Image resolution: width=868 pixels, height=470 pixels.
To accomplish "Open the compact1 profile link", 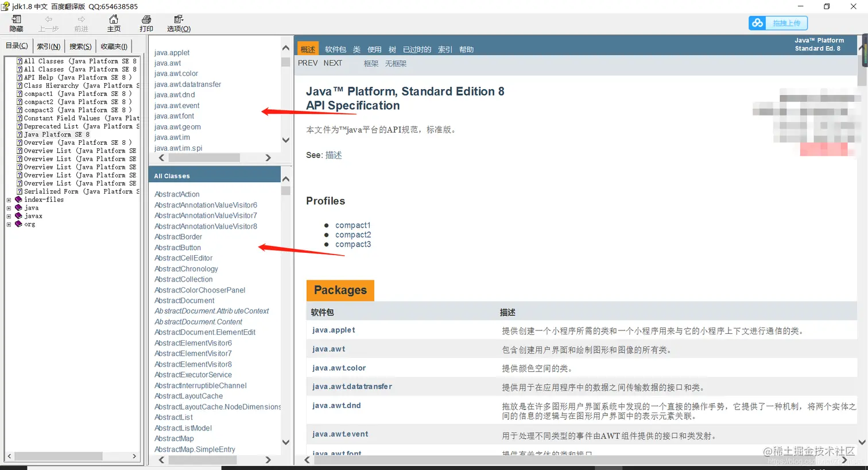I will point(353,225).
